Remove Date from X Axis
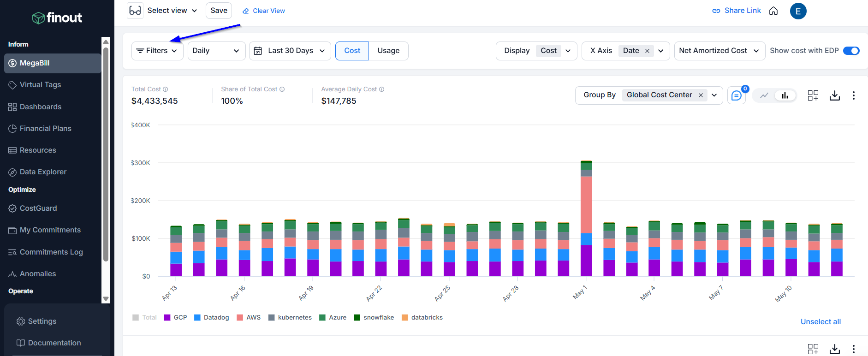The width and height of the screenshot is (868, 356). coord(647,51)
